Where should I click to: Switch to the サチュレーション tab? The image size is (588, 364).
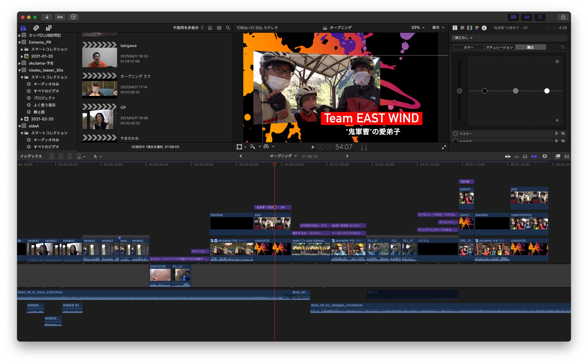click(499, 47)
